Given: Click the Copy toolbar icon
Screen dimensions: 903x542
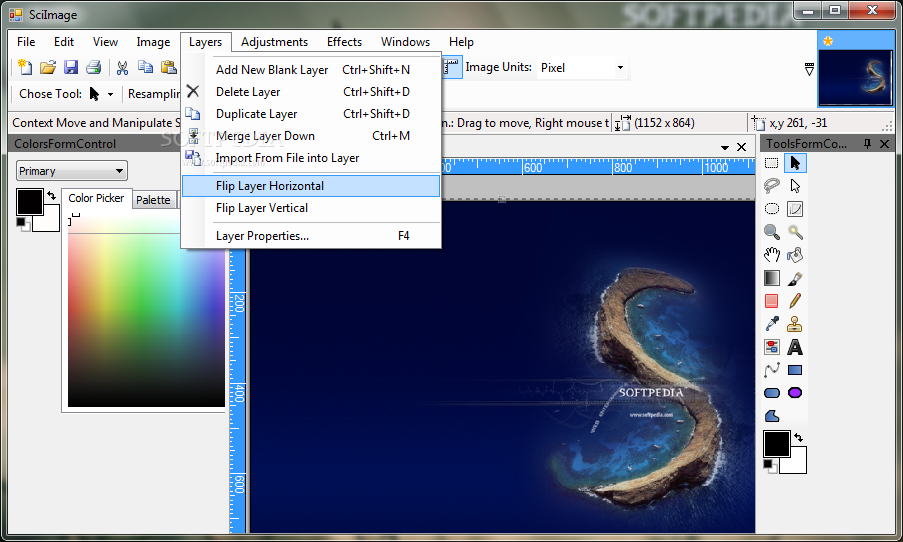Looking at the screenshot, I should 145,67.
